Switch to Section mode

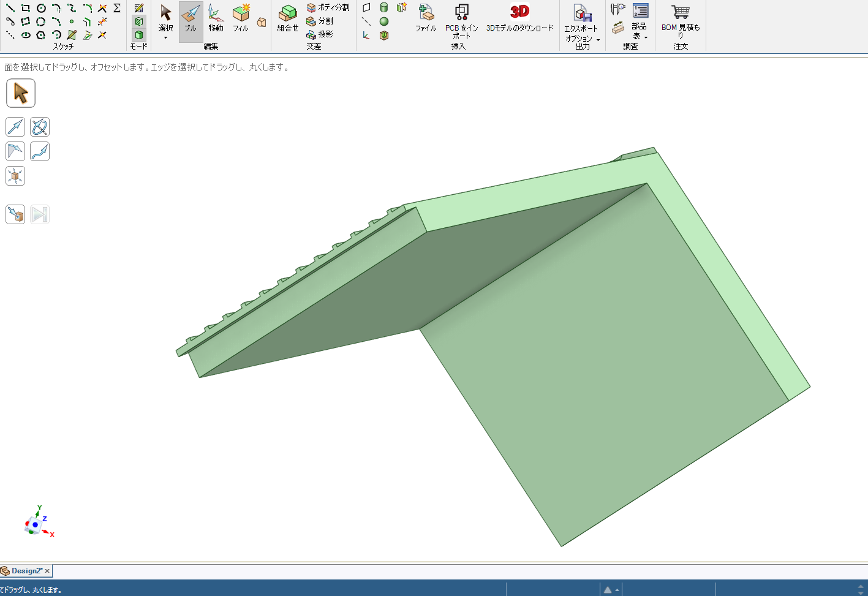click(139, 21)
